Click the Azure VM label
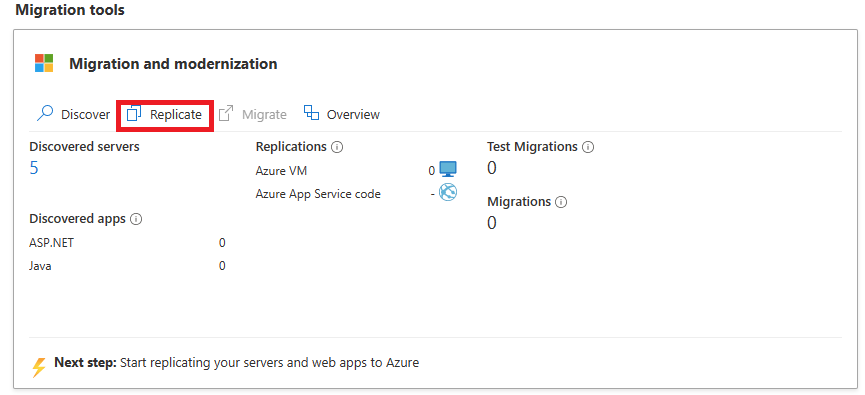 click(x=281, y=171)
